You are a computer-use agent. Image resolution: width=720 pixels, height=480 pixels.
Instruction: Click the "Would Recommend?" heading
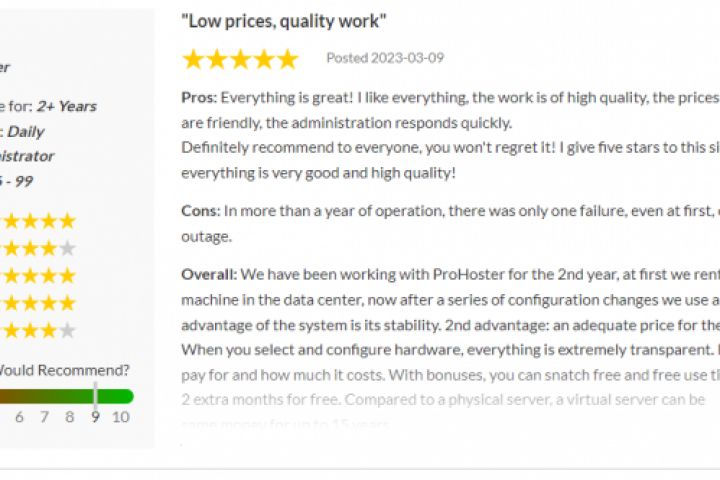(65, 370)
